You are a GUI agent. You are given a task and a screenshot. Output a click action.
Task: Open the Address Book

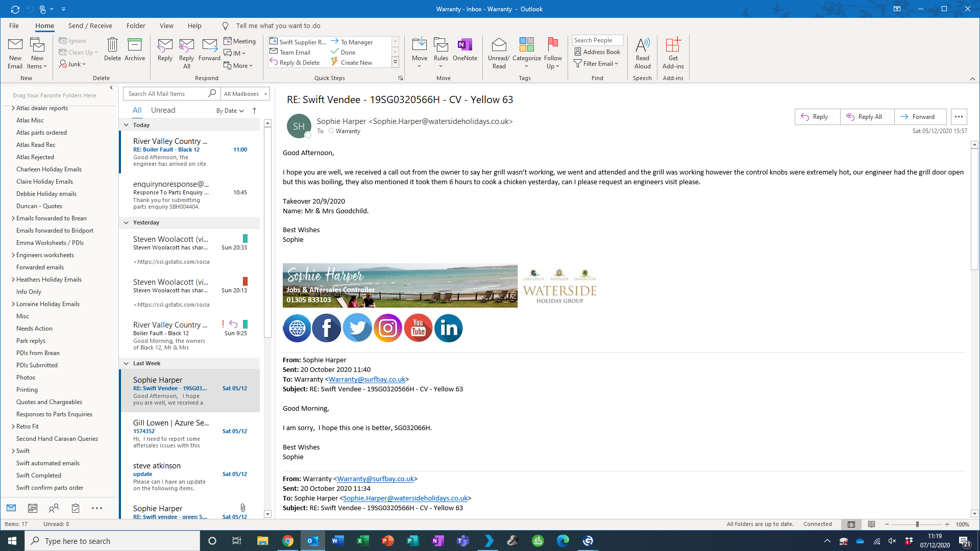[597, 52]
